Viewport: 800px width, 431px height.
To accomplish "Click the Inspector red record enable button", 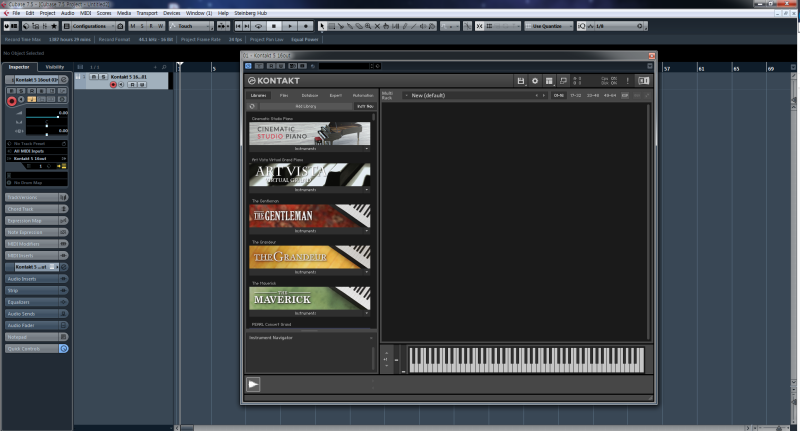I will (11, 101).
